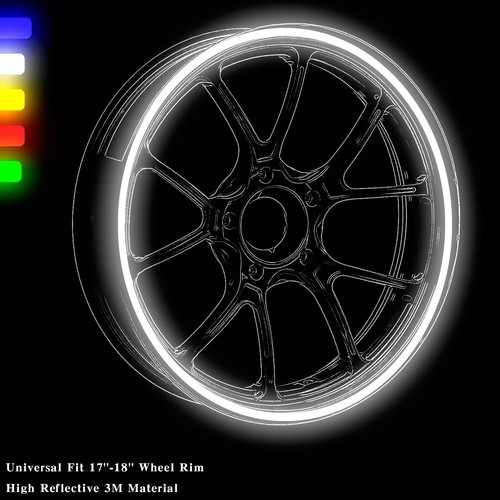Image resolution: width=500 pixels, height=500 pixels.
Task: Select the green color swatch
Action: click(x=11, y=171)
